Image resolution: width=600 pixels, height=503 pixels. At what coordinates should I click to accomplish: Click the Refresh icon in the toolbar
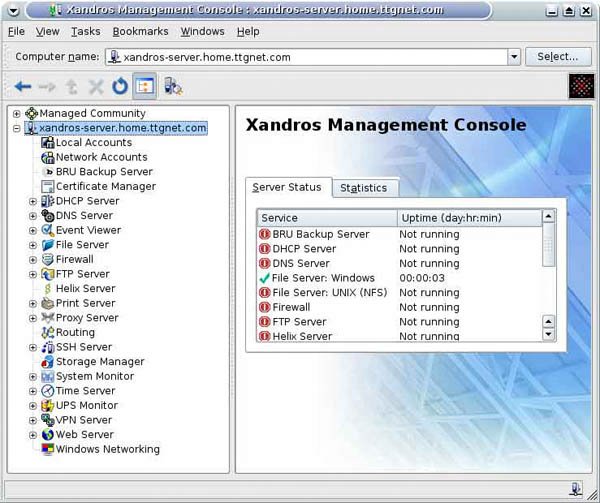[x=119, y=87]
